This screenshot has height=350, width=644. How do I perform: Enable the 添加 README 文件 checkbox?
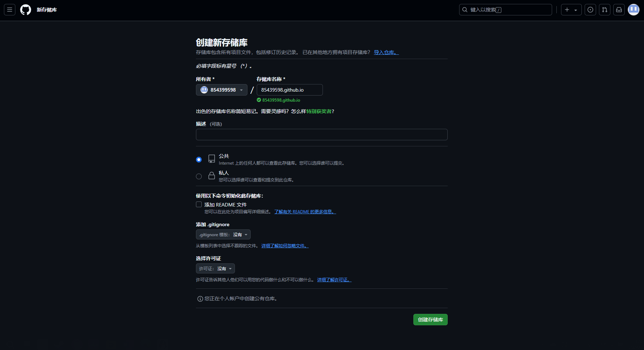coord(199,204)
